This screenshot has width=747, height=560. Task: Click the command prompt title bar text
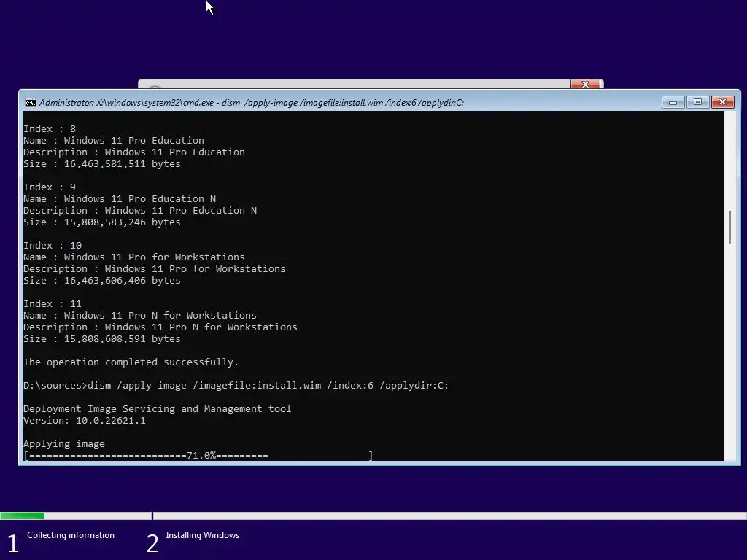click(252, 103)
